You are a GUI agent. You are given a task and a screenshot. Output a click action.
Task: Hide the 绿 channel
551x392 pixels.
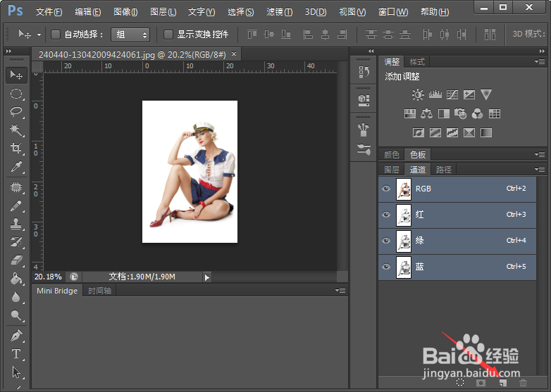pos(386,241)
